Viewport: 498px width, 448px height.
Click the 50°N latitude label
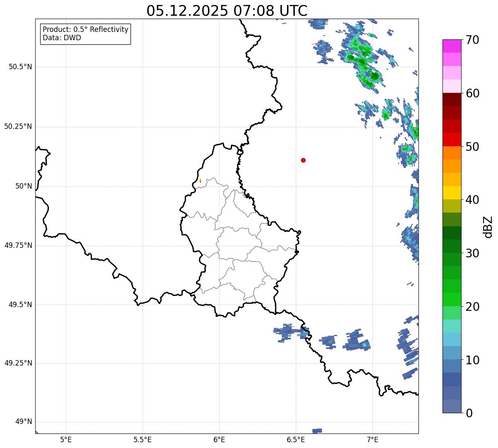24,186
